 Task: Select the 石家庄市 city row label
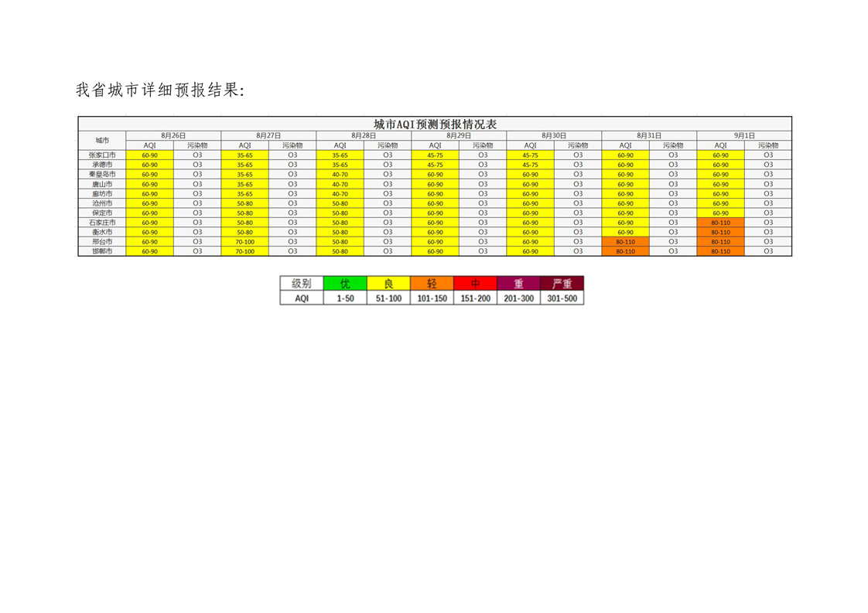point(102,222)
